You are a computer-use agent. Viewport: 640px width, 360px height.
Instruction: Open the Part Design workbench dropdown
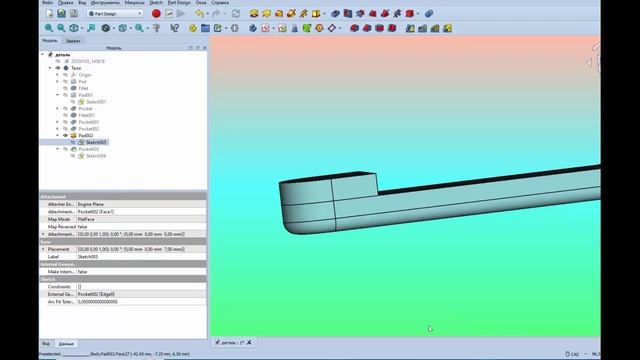(115, 13)
